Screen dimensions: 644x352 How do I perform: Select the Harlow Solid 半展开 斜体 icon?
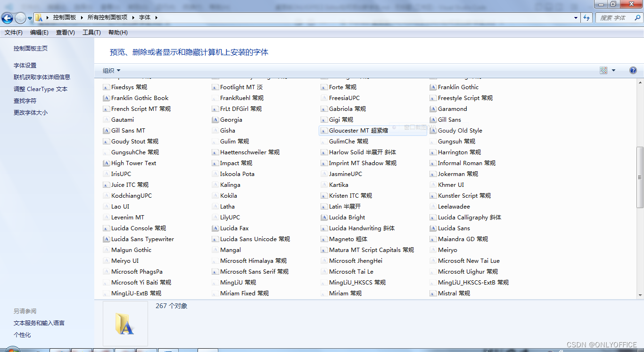coord(324,152)
